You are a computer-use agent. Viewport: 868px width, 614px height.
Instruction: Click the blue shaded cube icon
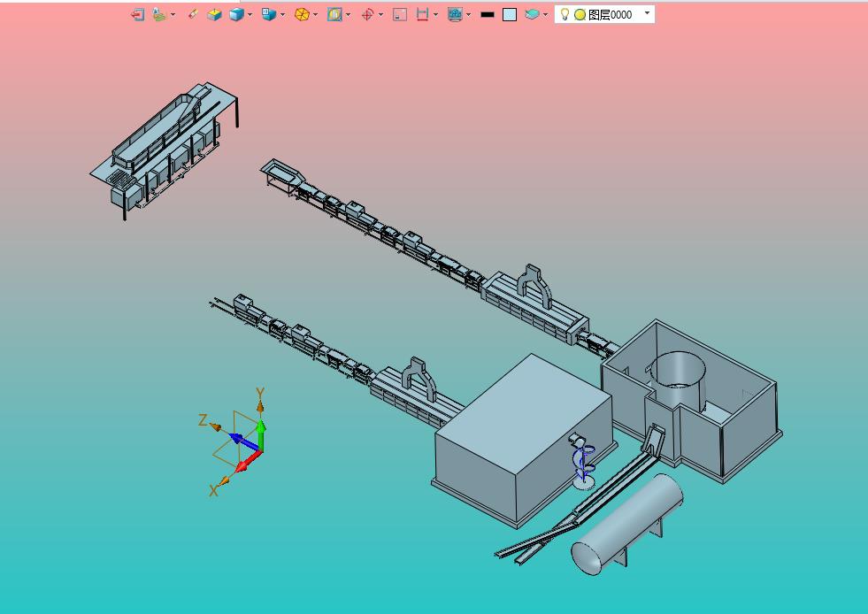point(236,15)
